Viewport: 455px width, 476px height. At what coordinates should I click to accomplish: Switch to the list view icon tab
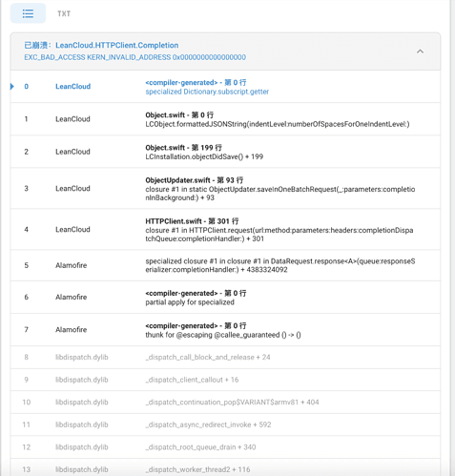(28, 13)
